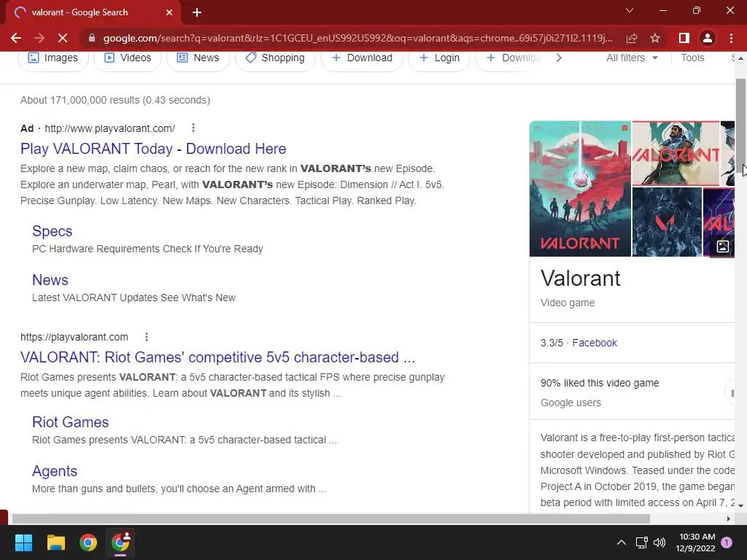Click the horizontal scrollbar thumb
Image resolution: width=747 pixels, height=560 pixels.
coord(330,518)
